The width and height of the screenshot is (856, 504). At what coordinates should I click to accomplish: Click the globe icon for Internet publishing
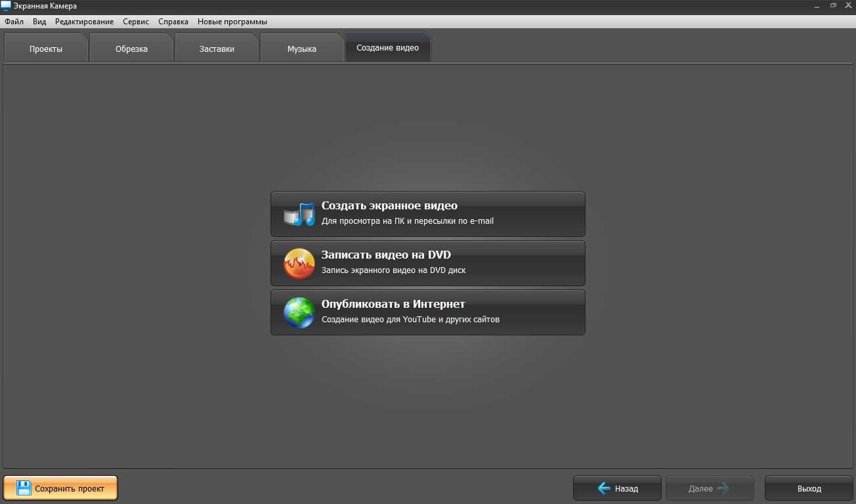(x=299, y=312)
